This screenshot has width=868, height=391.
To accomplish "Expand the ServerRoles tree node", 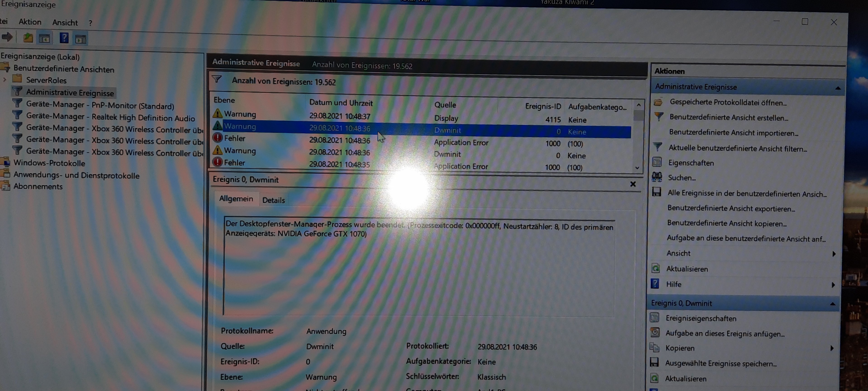I will (5, 80).
